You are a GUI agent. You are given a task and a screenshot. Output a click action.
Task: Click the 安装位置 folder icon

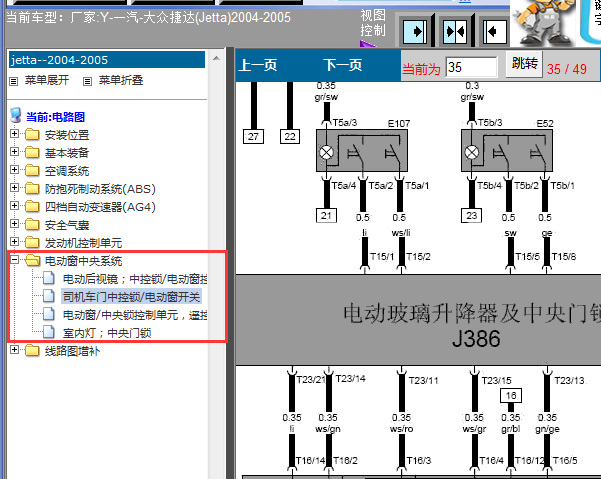coord(32,135)
